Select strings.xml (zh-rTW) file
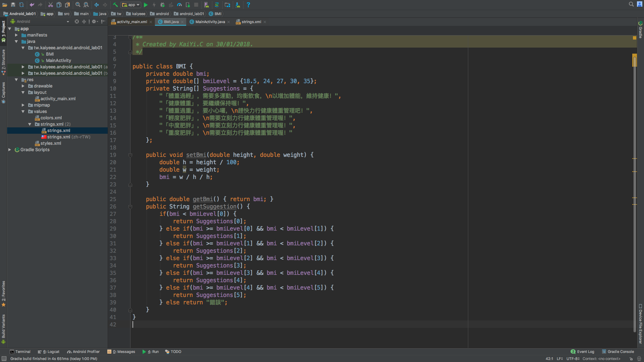The image size is (644, 362). click(68, 137)
